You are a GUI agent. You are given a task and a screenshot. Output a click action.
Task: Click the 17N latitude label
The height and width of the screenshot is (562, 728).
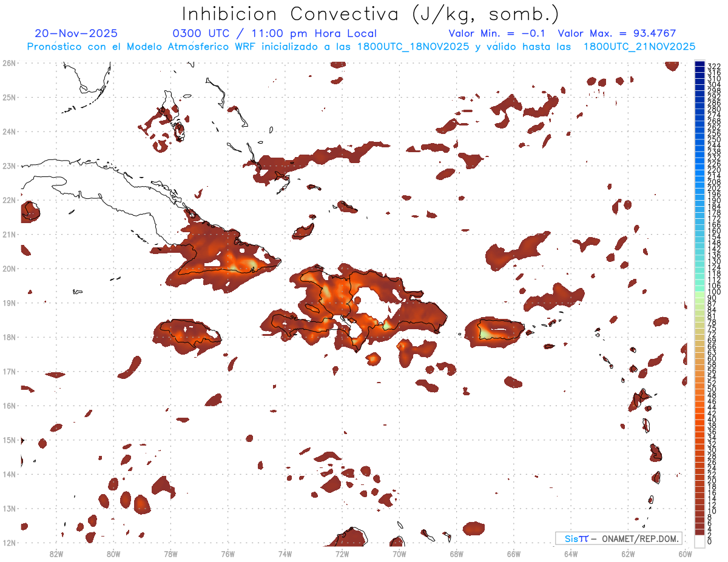pyautogui.click(x=9, y=371)
